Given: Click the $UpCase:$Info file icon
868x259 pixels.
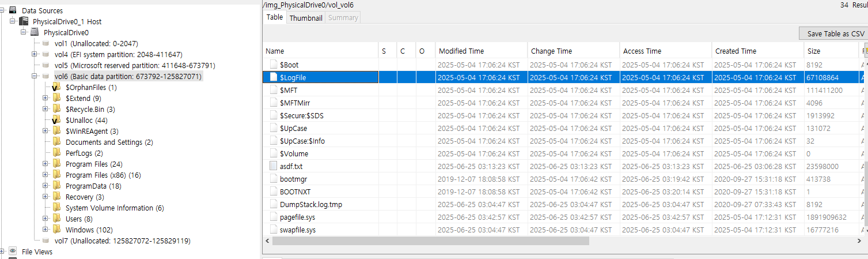Looking at the screenshot, I should tap(274, 141).
